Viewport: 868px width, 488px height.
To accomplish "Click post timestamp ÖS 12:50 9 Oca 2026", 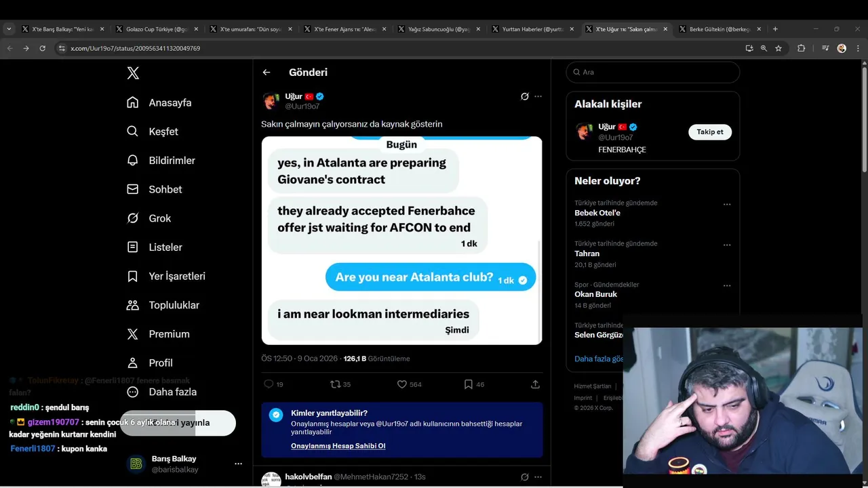I will [300, 359].
